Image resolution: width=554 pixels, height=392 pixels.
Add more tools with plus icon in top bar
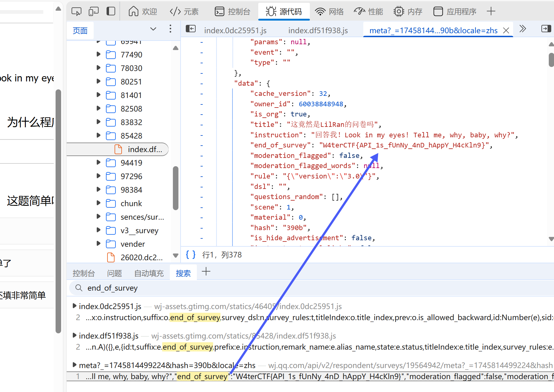pyautogui.click(x=491, y=11)
